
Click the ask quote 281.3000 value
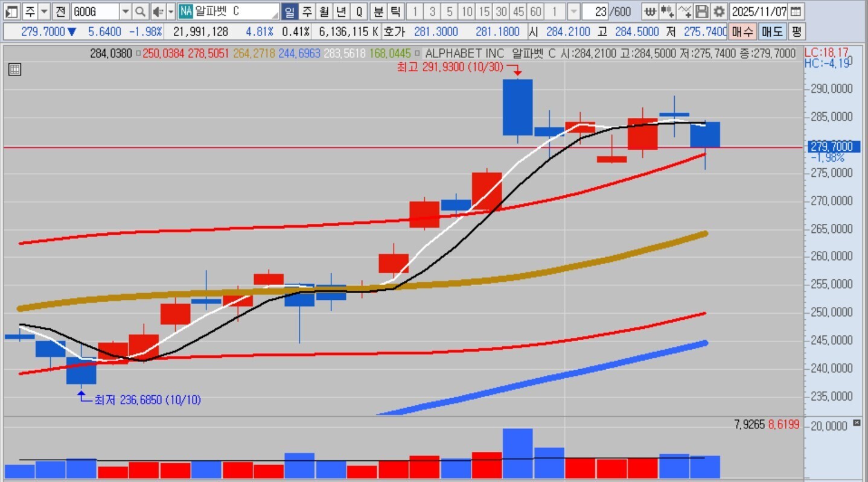[x=436, y=31]
